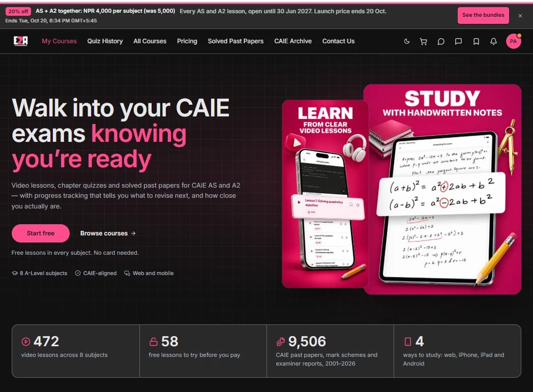
Task: Open the round chat bubble icon
Action: pos(441,42)
